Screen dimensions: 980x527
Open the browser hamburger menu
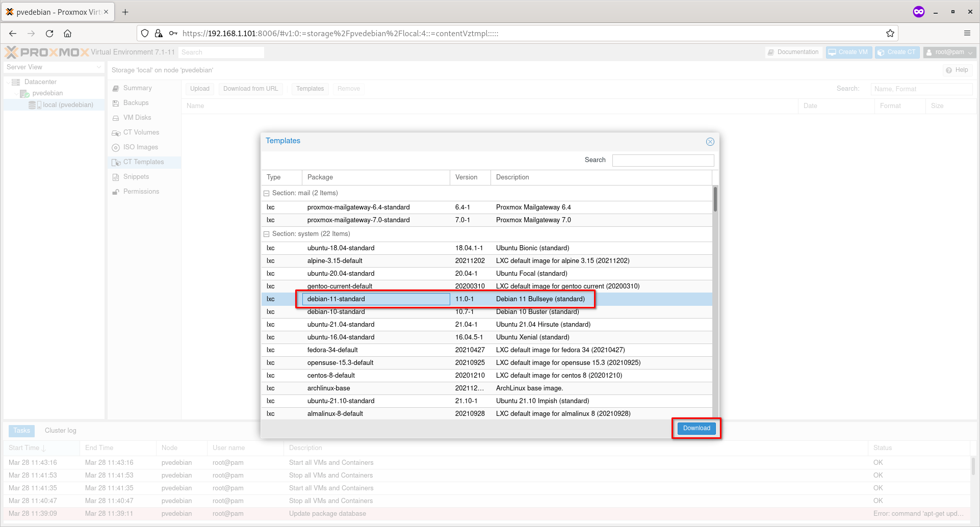[967, 34]
